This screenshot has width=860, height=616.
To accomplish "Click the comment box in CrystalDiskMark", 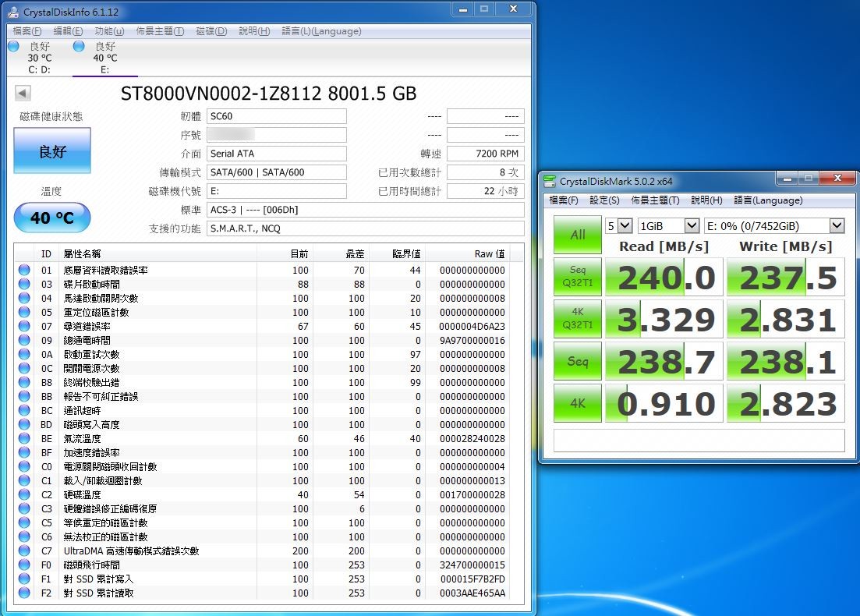I will coord(699,441).
